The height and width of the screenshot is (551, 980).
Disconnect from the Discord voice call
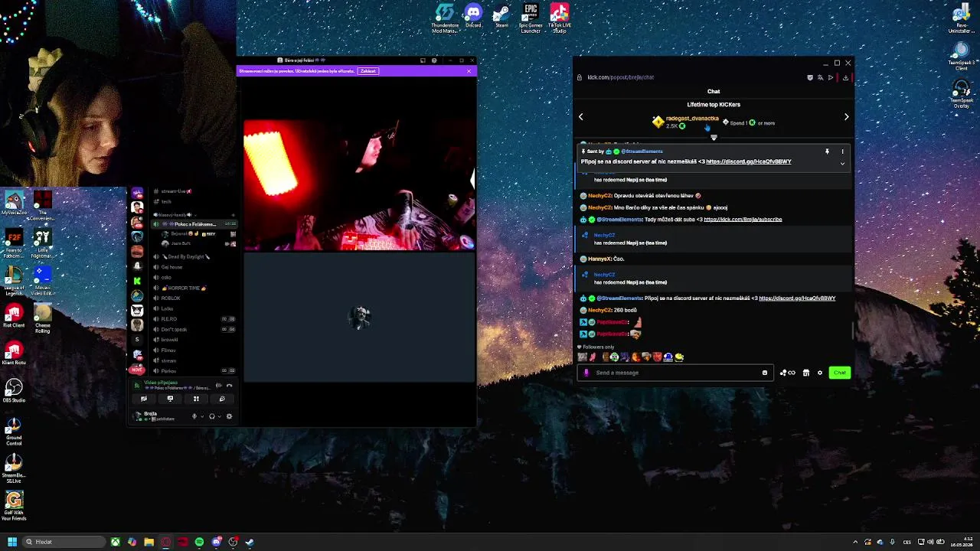coord(229,385)
